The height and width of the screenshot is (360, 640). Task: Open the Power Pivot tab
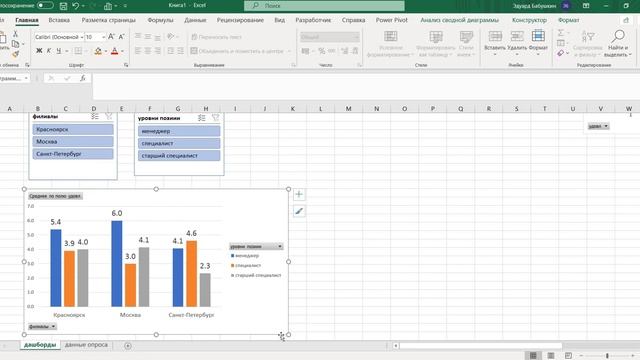coord(391,20)
